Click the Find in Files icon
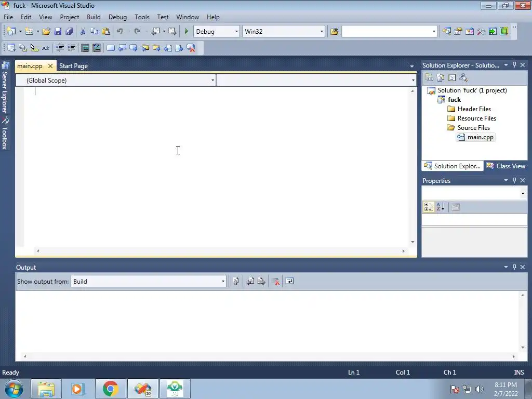Viewport: 532px width, 399px height. 334,32
